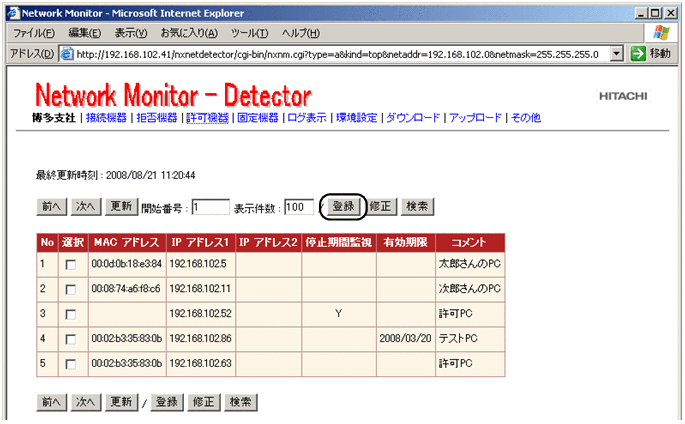Click the HITACHI logo

(623, 96)
